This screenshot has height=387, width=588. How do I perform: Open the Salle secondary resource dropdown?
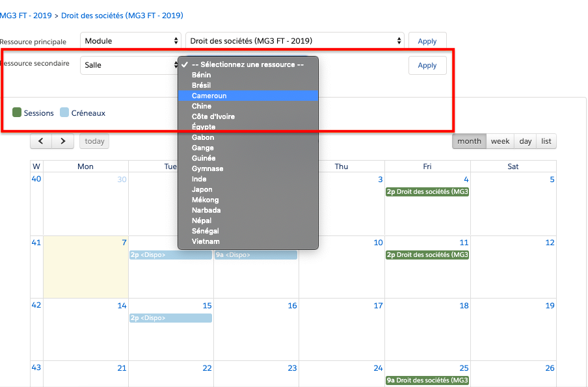click(129, 65)
